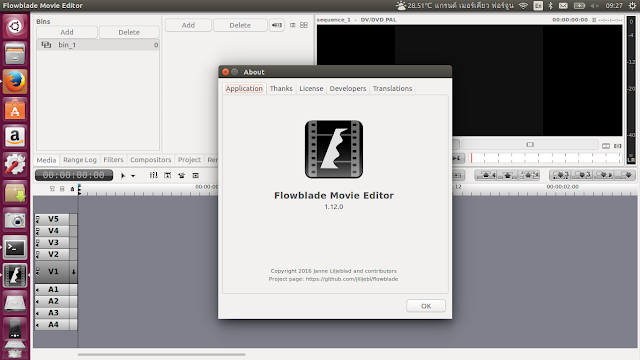Viewport: 640px width, 360px height.
Task: Open Terminal from the Ubuntu launcher
Action: (15, 248)
